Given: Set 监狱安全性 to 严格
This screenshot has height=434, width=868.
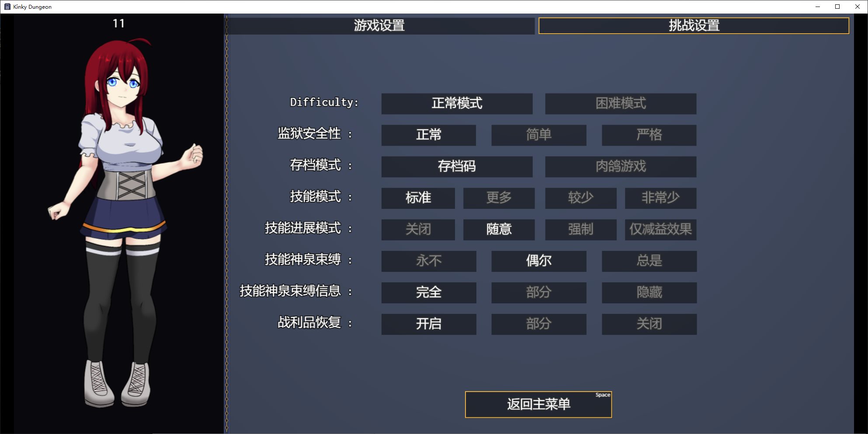Looking at the screenshot, I should click(649, 135).
